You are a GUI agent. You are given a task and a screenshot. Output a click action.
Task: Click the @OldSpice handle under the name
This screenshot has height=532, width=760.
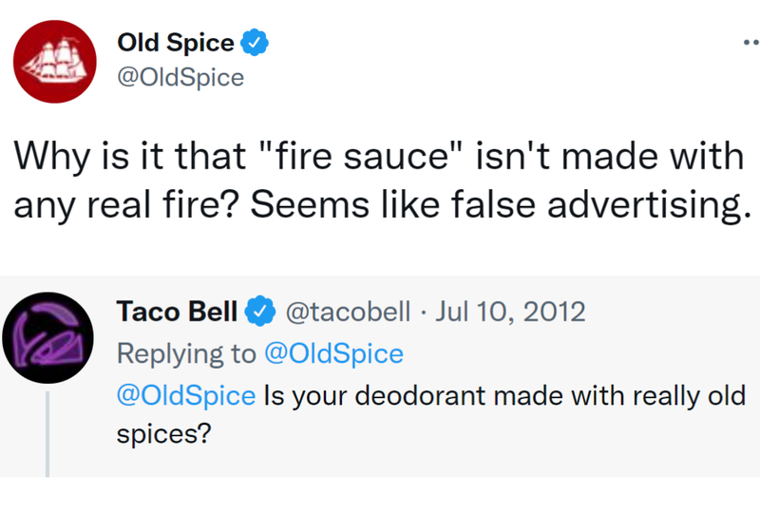click(180, 78)
